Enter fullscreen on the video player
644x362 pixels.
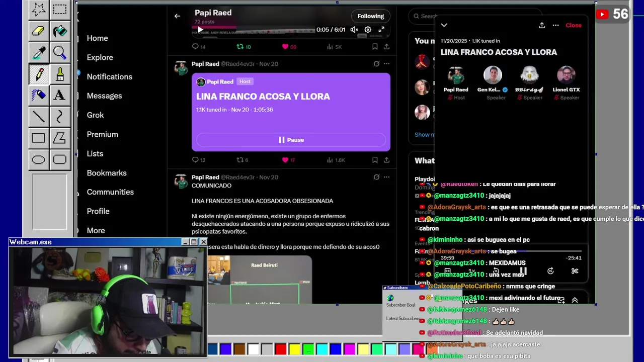coord(381,30)
